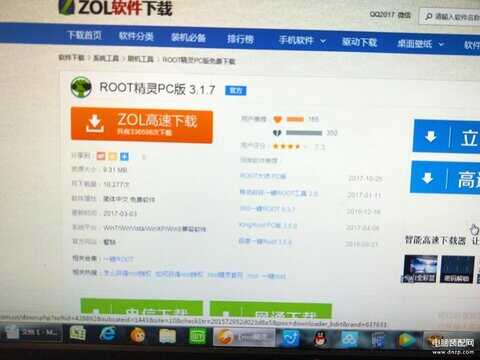This screenshot has width=480, height=360.
Task: Click the blue 立 download button on right
Action: click(x=447, y=137)
